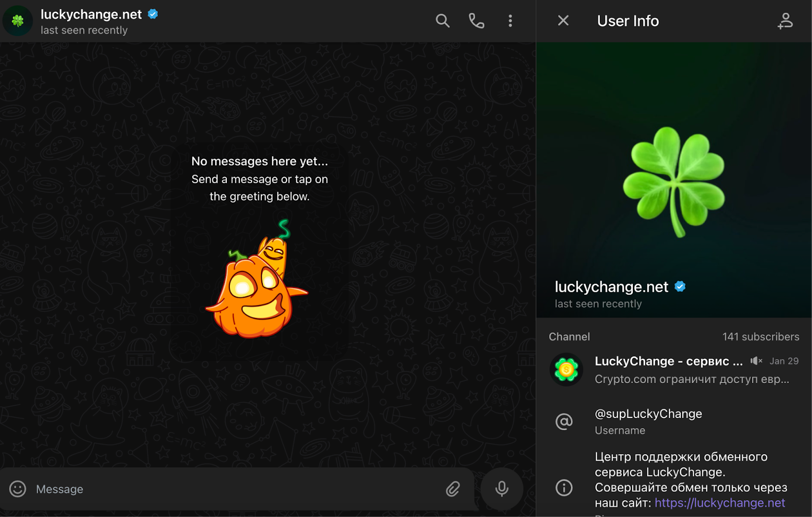Screen dimensions: 812x517
Task: Click the 'Channel' section label
Action: click(x=569, y=336)
